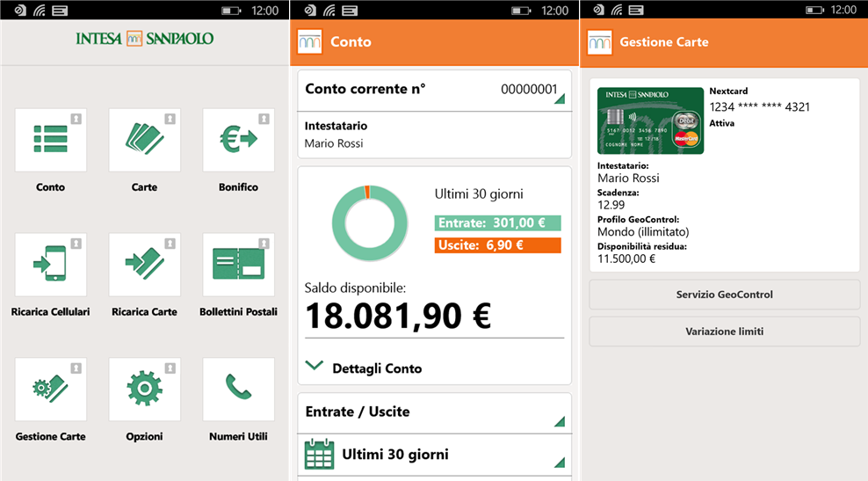
Task: Open the Entrate / Uscite dropdown
Action: [435, 412]
